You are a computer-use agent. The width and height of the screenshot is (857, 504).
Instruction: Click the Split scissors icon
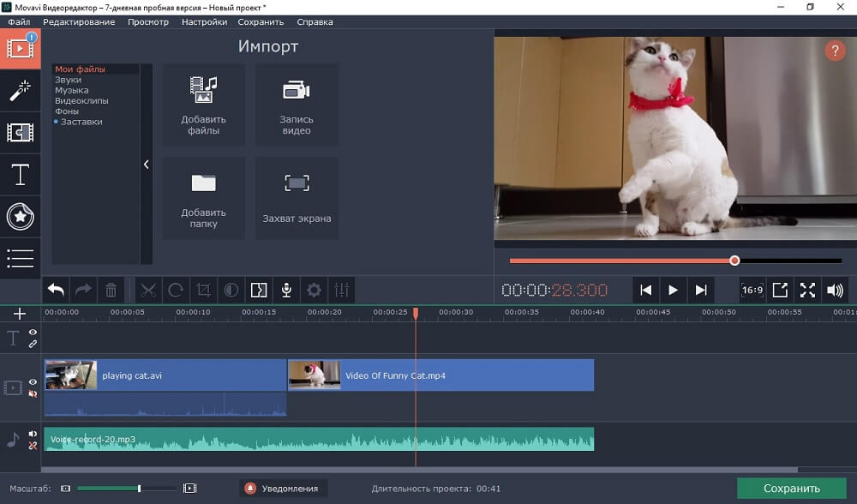point(148,290)
